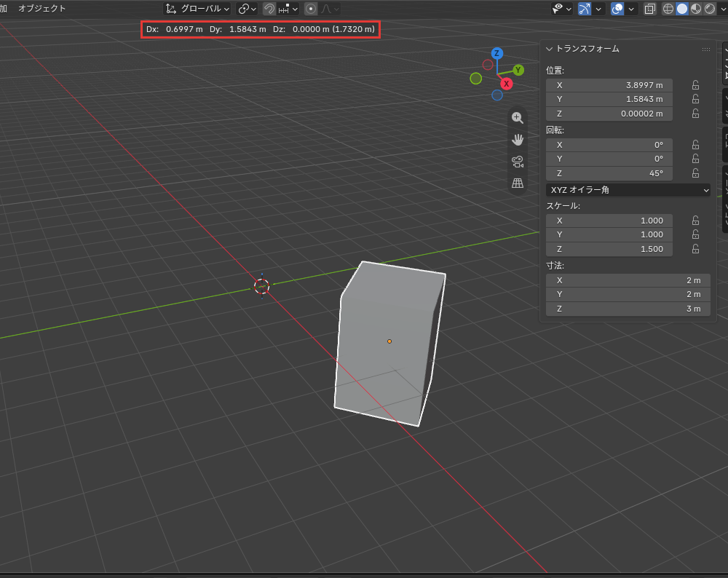Viewport: 728px width, 578px height.
Task: Open the gizmo options dropdown arrow
Action: tap(598, 9)
